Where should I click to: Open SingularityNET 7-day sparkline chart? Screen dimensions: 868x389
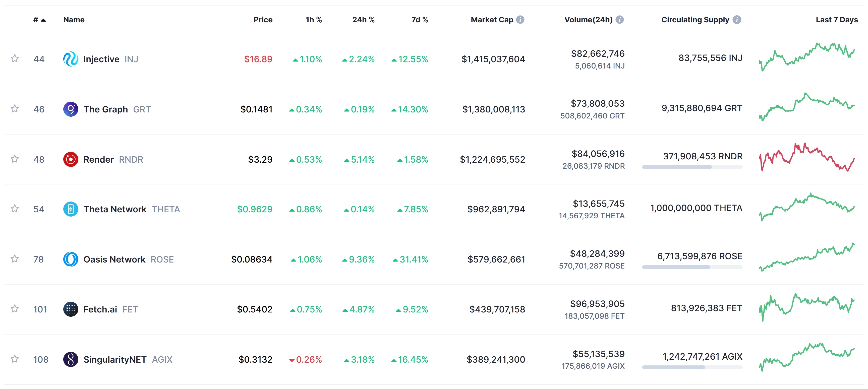[806, 357]
